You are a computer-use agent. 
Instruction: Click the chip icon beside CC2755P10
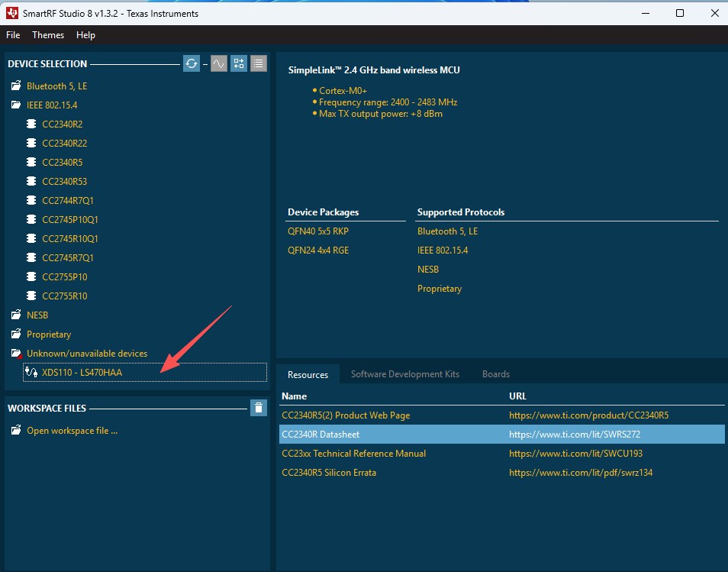tap(31, 276)
